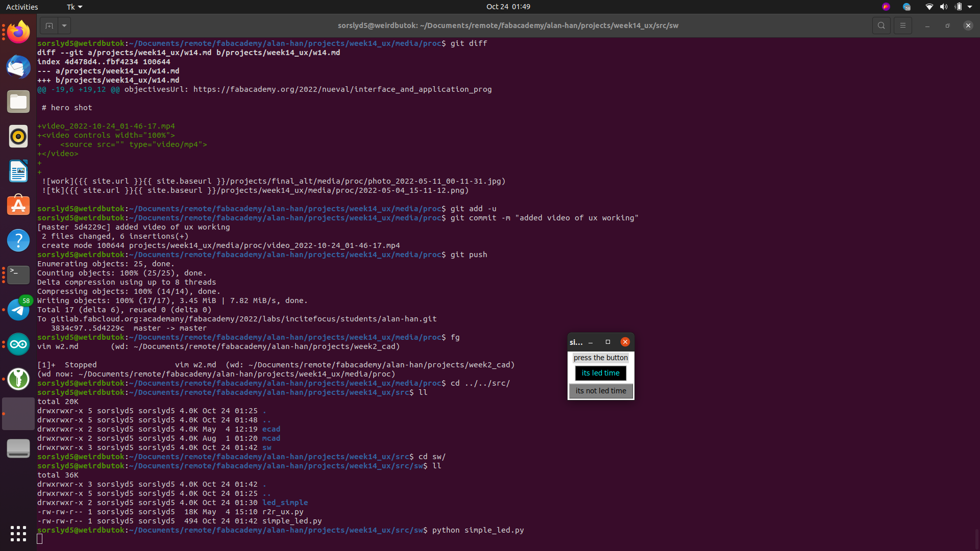Click 'git push' command text
Image resolution: width=980 pixels, height=551 pixels.
(x=469, y=255)
